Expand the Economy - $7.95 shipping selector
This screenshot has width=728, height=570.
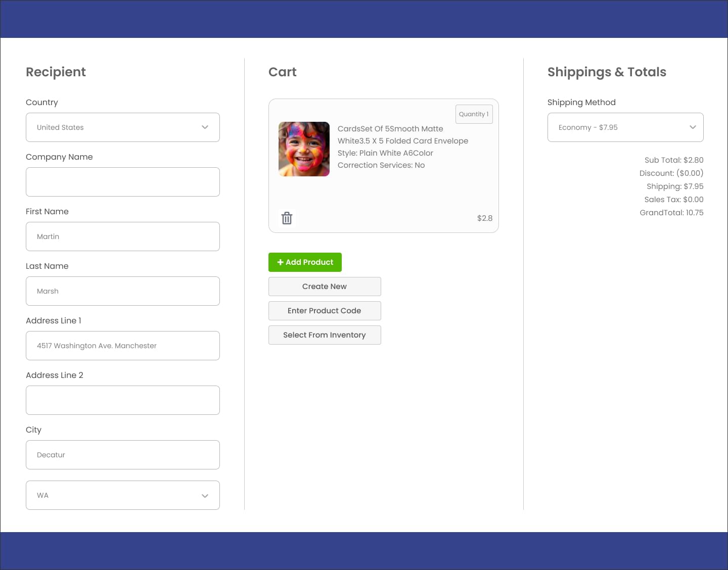(x=625, y=127)
